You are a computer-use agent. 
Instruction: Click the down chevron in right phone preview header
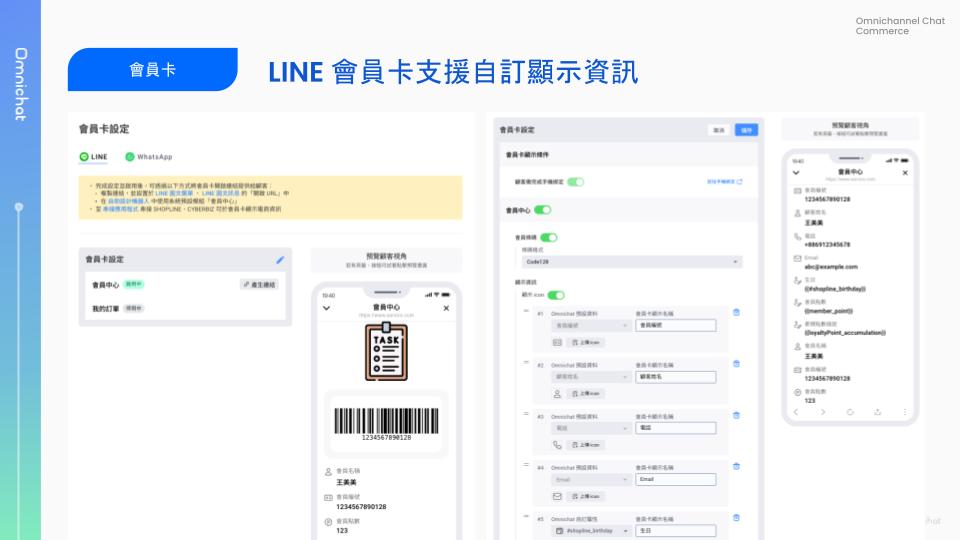(x=795, y=172)
